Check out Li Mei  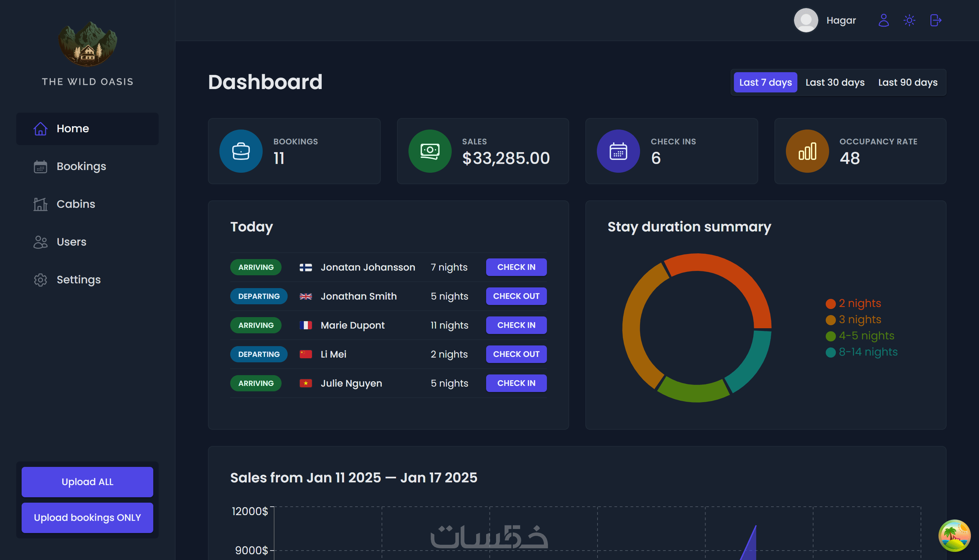click(516, 354)
